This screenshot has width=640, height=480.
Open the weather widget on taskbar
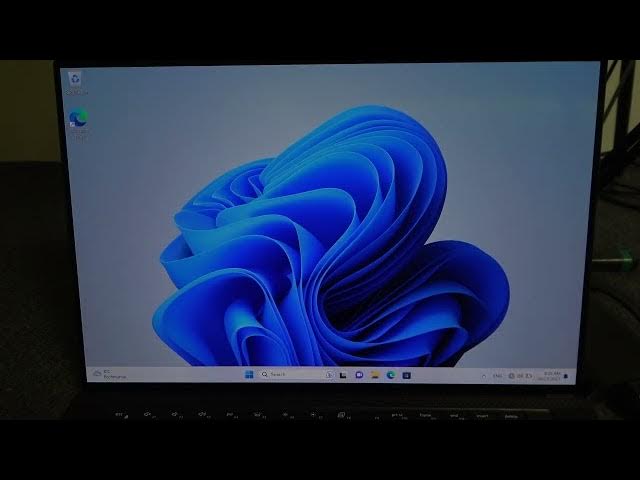click(109, 374)
